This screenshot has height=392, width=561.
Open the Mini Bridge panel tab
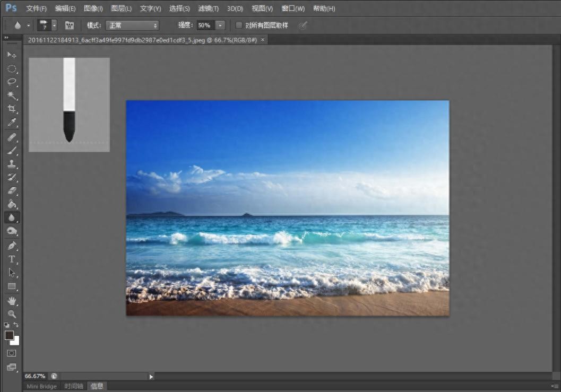coord(41,386)
